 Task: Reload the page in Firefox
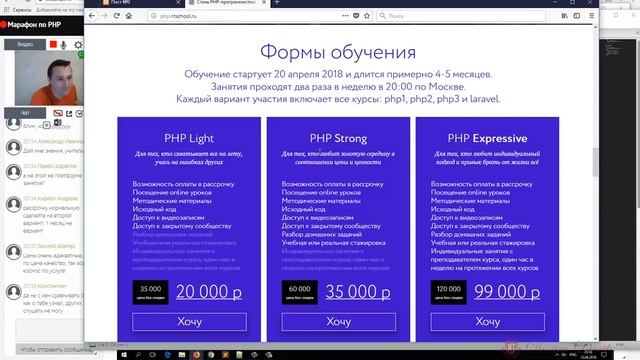pyautogui.click(x=117, y=16)
